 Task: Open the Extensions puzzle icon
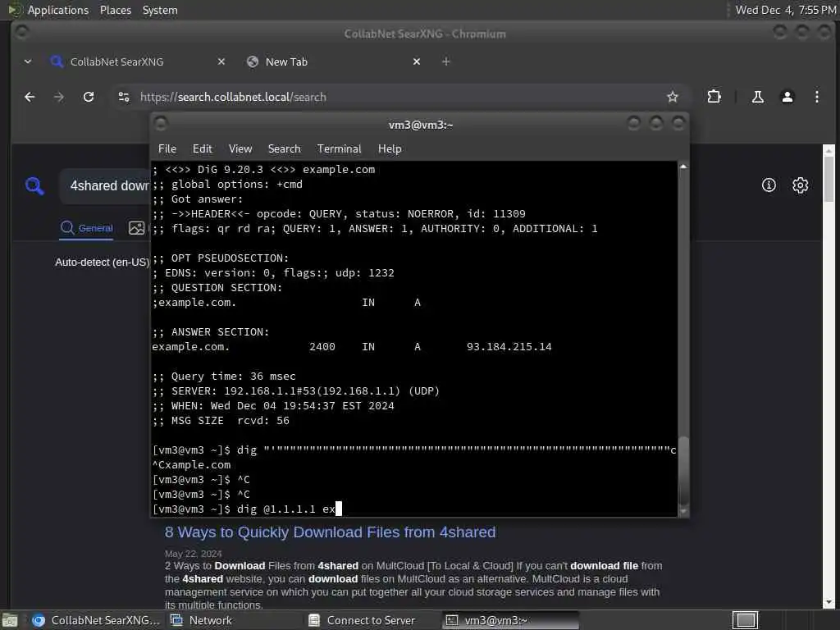point(714,97)
